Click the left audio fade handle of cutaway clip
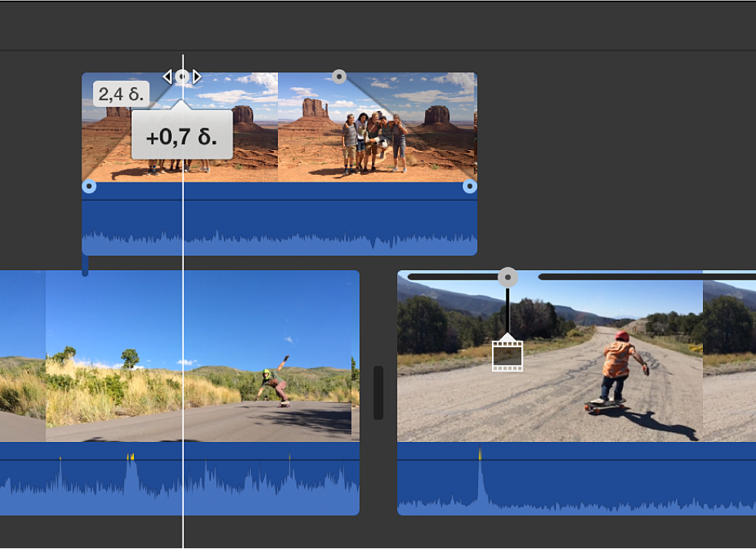 click(x=89, y=186)
